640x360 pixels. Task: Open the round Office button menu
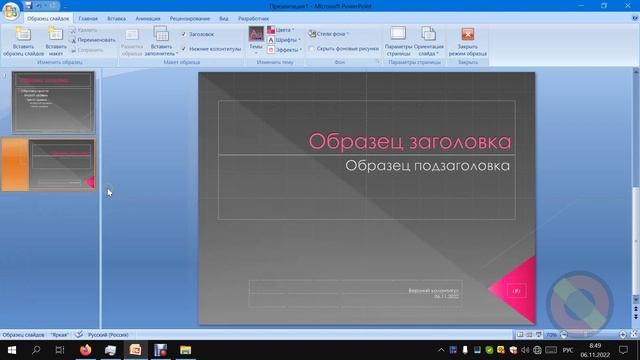click(11, 11)
